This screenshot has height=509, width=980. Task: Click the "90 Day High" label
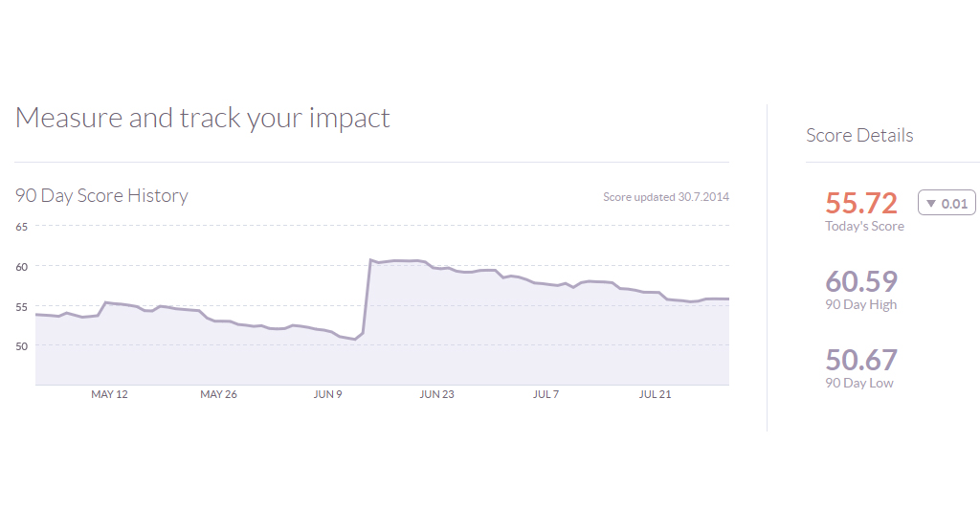[860, 305]
